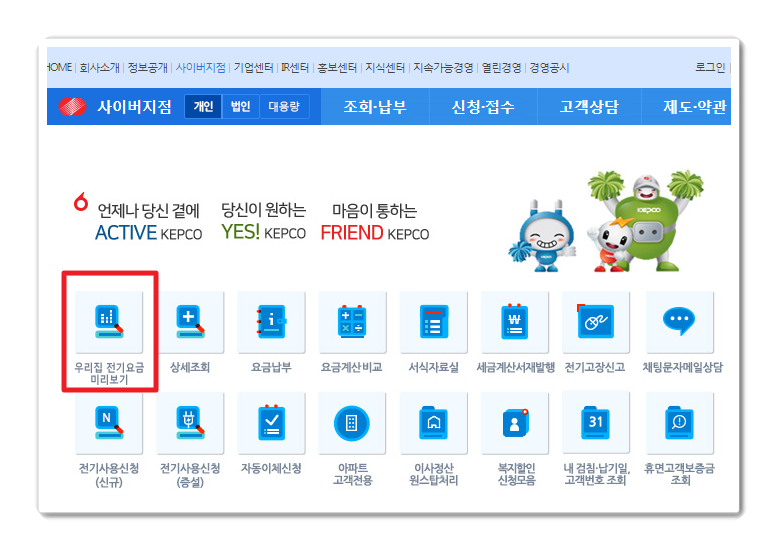Image resolution: width=784 pixels, height=557 pixels.
Task: Open 전기고장신고 icon
Action: tap(596, 322)
